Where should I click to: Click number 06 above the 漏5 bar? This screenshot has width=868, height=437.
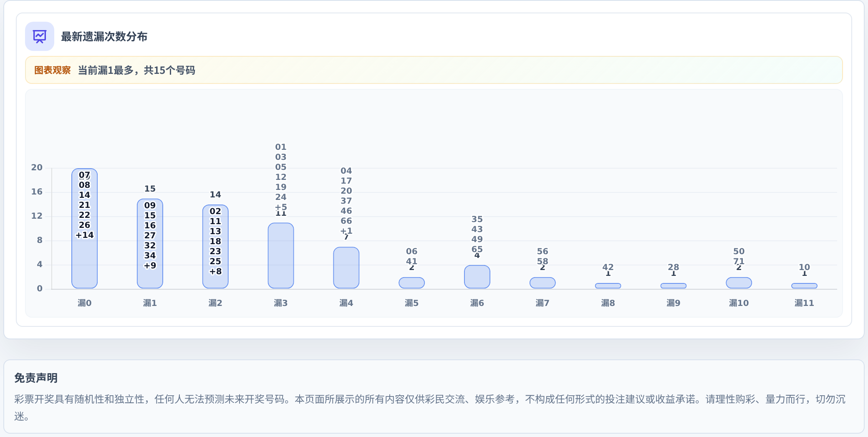(411, 251)
